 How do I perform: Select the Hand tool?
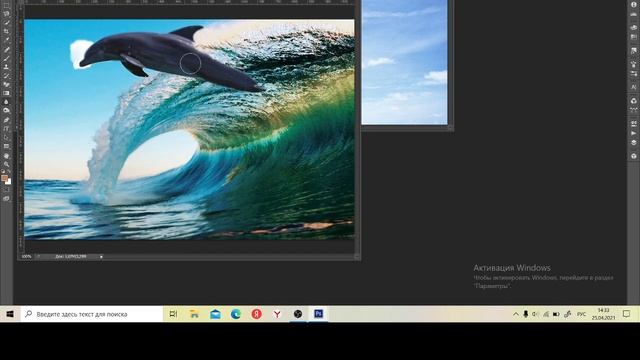(x=6, y=156)
